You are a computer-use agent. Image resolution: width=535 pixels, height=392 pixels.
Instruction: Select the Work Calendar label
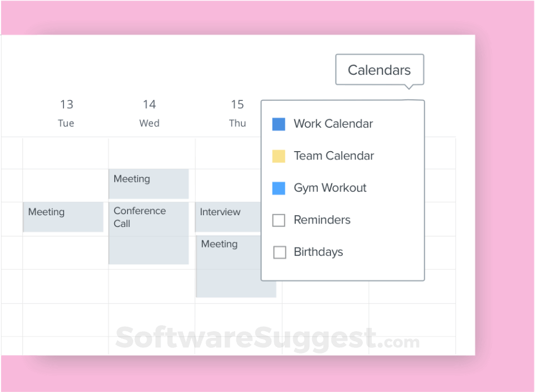tap(333, 124)
